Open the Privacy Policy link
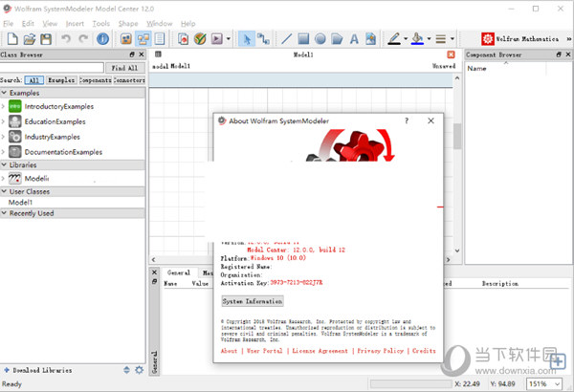The width and height of the screenshot is (574, 392). click(x=381, y=351)
